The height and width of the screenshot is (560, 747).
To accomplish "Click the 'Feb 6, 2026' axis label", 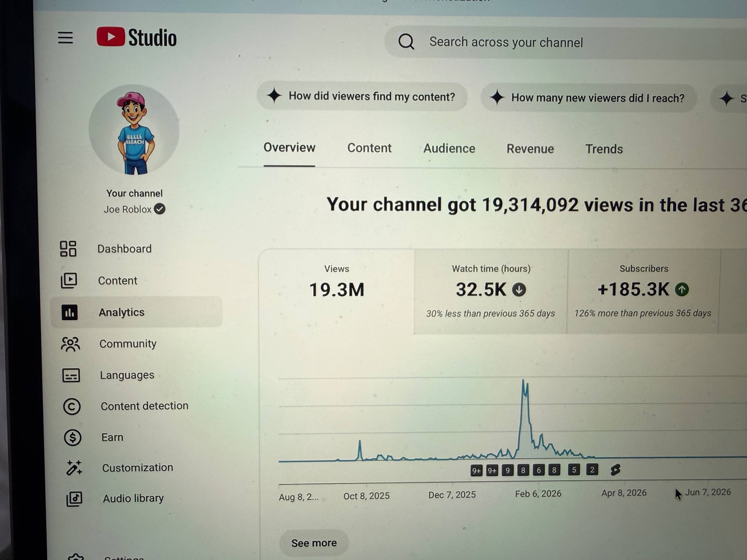I will 538,494.
